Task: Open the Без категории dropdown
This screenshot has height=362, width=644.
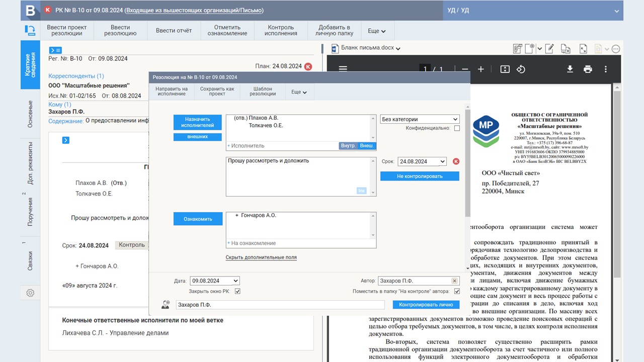Action: pos(420,119)
